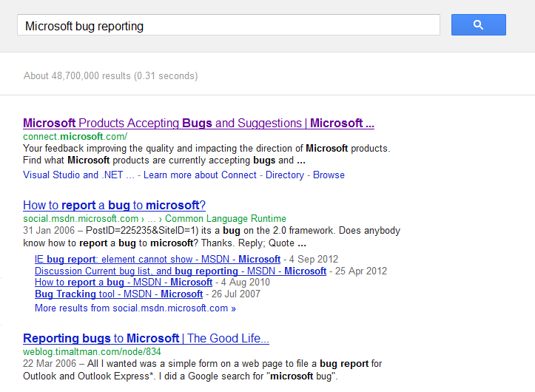Viewport: 535px width, 392px height.
Task: Open 'Reporting bugs to Microsoft | The Good Life...' result
Action: [146, 339]
